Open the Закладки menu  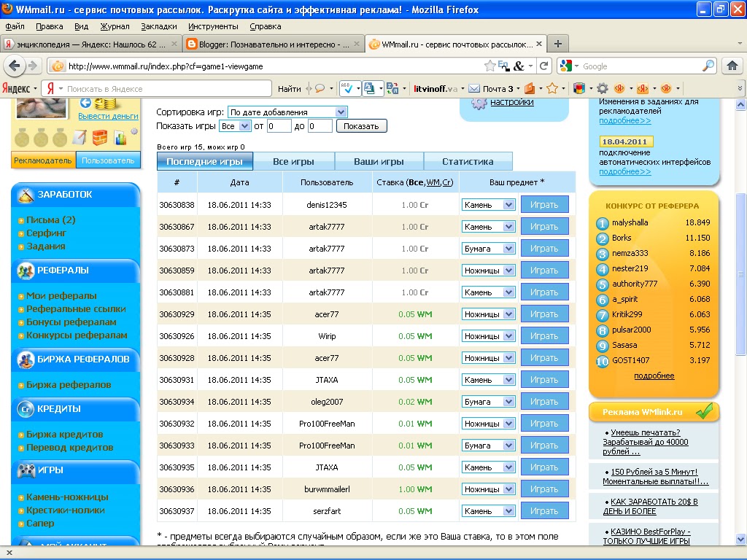[158, 26]
